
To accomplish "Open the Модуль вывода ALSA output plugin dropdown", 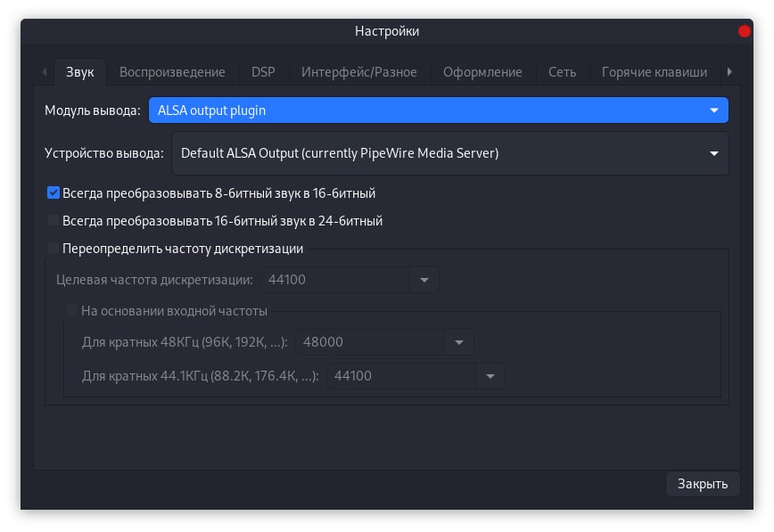I will (439, 110).
